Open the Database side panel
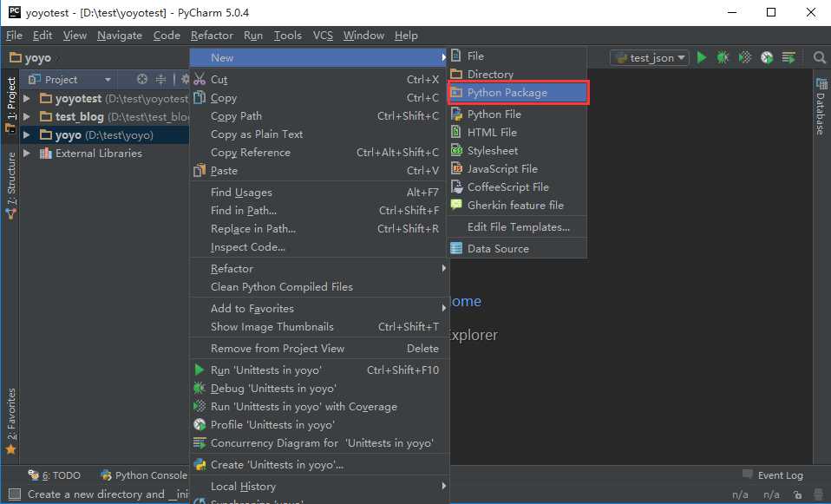 [x=821, y=106]
